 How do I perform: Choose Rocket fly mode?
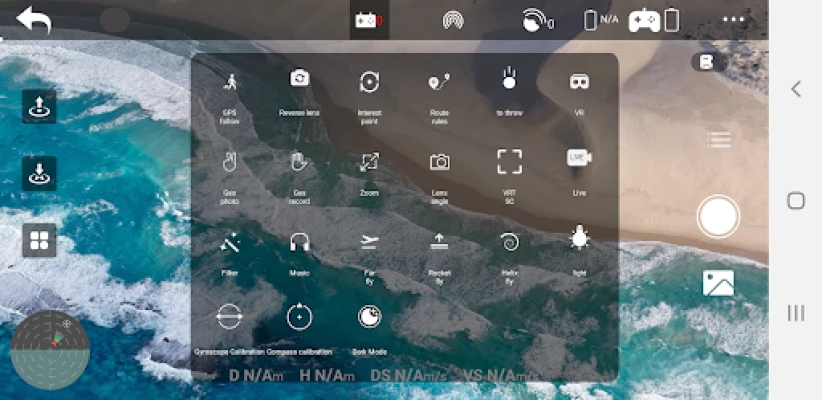coord(439,241)
